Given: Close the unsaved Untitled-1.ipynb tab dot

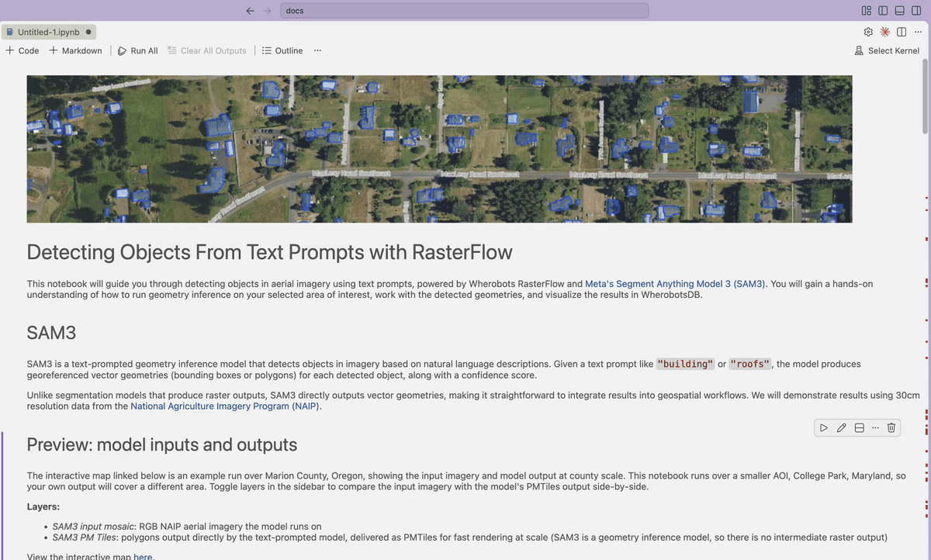Looking at the screenshot, I should (x=88, y=32).
